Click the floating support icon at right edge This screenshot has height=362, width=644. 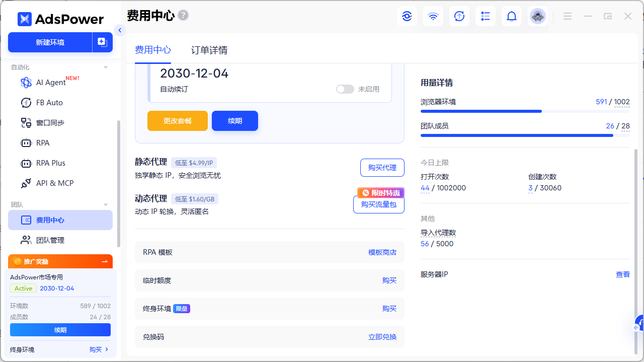pos(639,323)
